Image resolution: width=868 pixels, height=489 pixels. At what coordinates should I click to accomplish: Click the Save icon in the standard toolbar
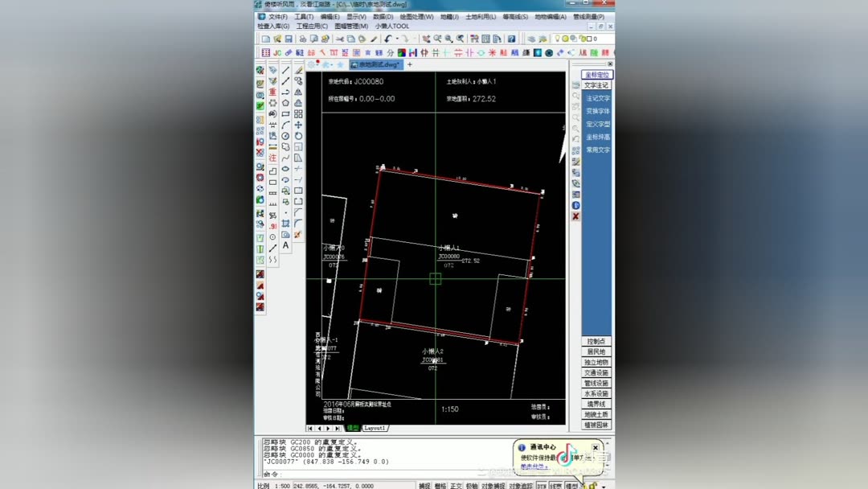pos(289,38)
